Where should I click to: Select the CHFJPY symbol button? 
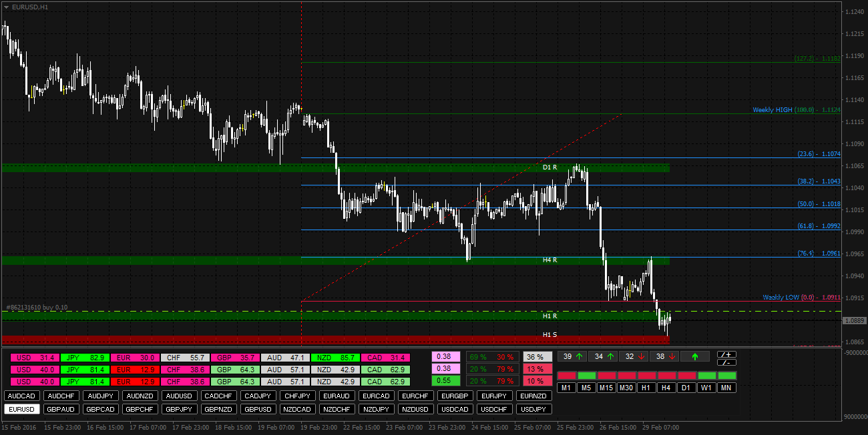tap(298, 396)
